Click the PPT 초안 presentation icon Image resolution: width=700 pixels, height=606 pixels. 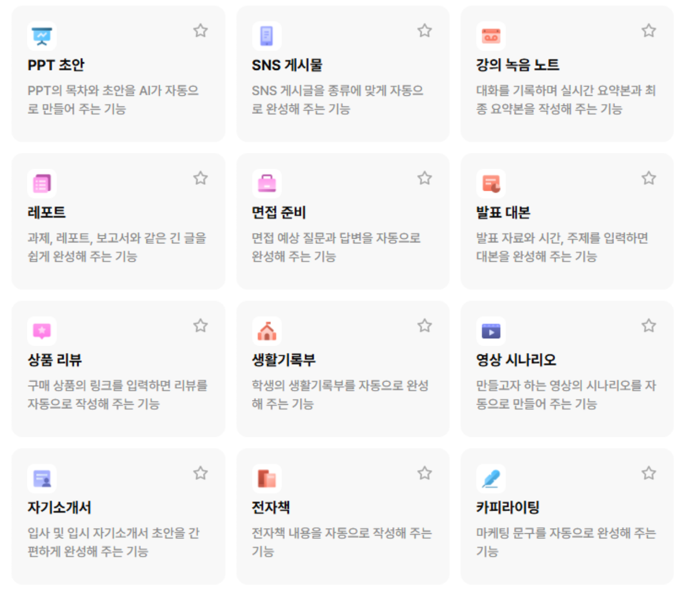coord(42,36)
